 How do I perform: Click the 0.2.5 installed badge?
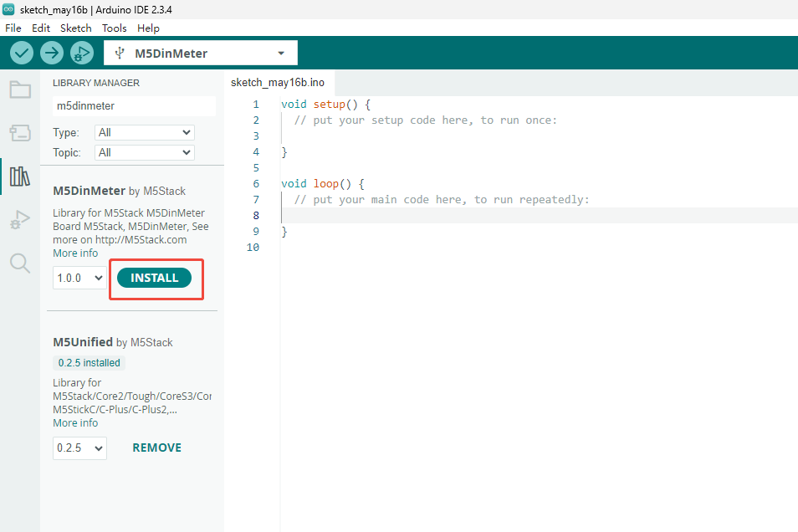click(x=89, y=362)
